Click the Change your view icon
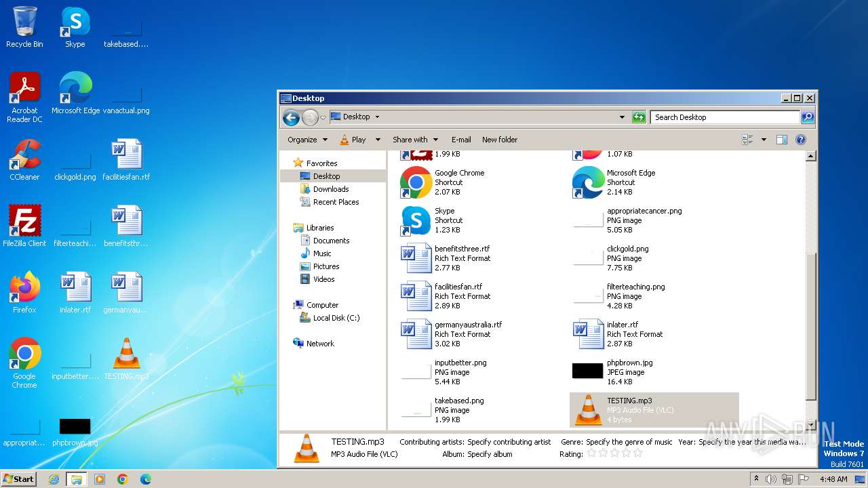The width and height of the screenshot is (868, 488). [748, 140]
